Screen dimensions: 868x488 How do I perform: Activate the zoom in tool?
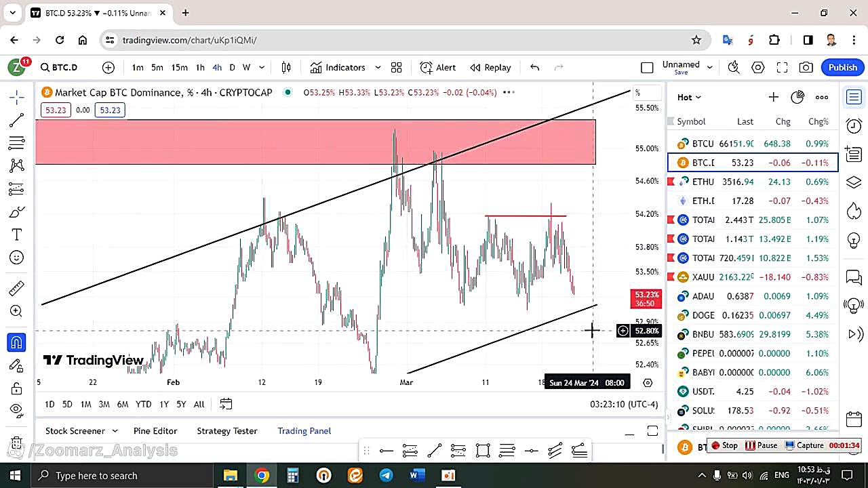[x=17, y=311]
